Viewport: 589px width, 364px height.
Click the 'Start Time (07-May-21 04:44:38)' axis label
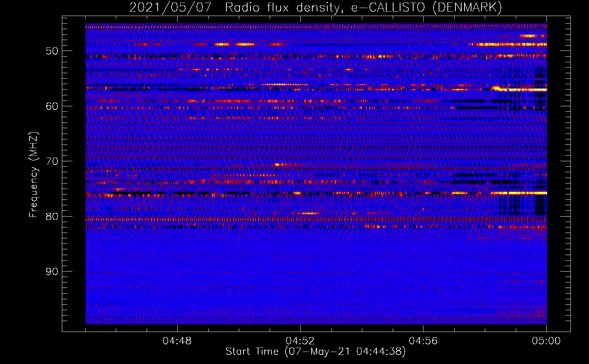(316, 352)
